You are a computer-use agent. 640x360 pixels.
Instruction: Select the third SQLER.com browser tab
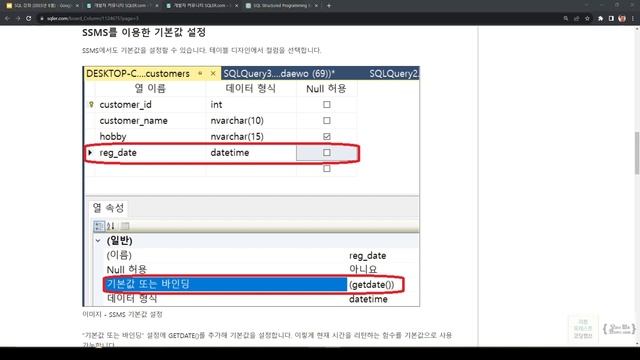pos(202,6)
